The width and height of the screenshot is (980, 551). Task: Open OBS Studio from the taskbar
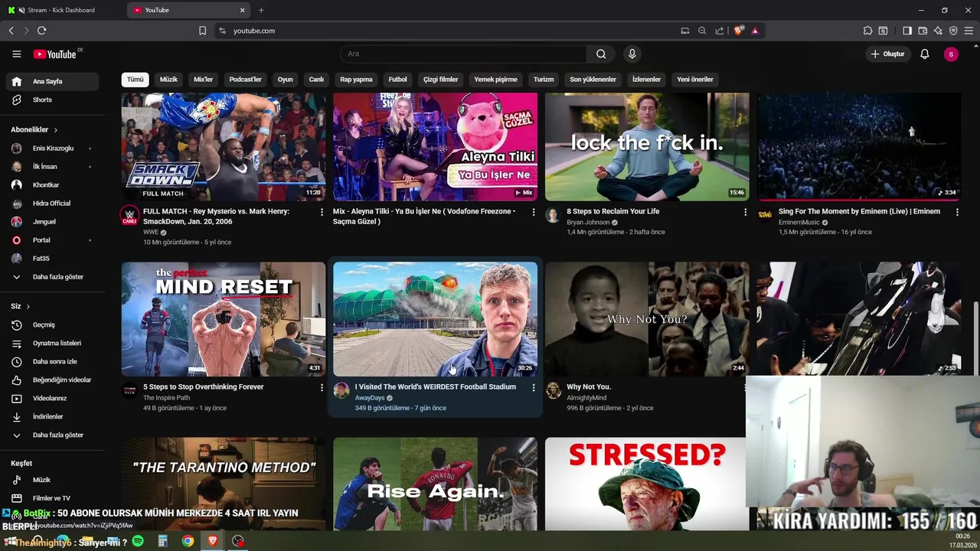[x=238, y=541]
